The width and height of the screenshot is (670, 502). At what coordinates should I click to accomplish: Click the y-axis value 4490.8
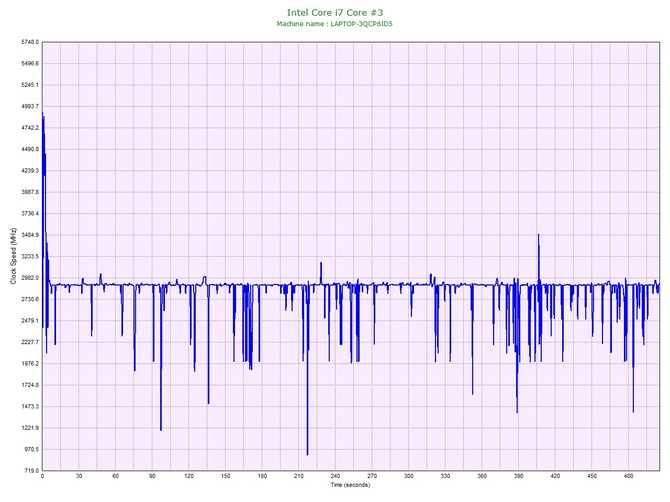pyautogui.click(x=30, y=150)
